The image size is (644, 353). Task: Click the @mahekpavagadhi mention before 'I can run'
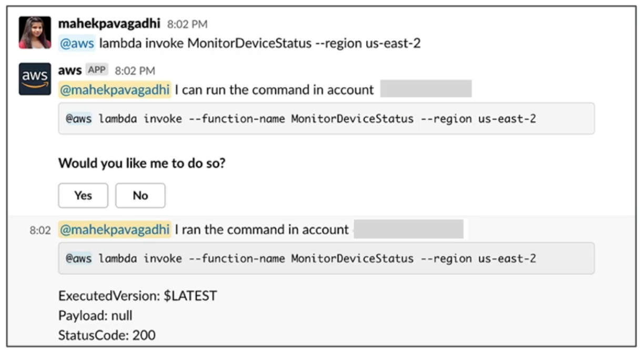[x=114, y=90]
